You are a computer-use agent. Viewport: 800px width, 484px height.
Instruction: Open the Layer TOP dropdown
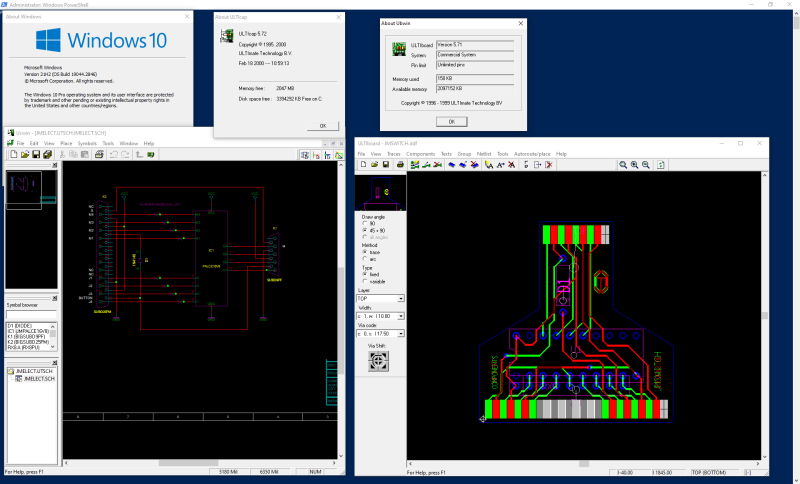pyautogui.click(x=400, y=298)
